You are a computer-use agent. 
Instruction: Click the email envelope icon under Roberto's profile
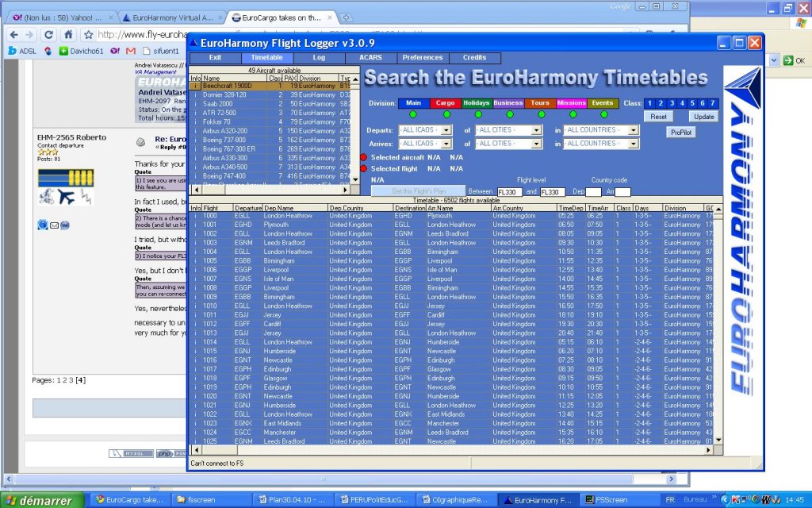(x=54, y=225)
